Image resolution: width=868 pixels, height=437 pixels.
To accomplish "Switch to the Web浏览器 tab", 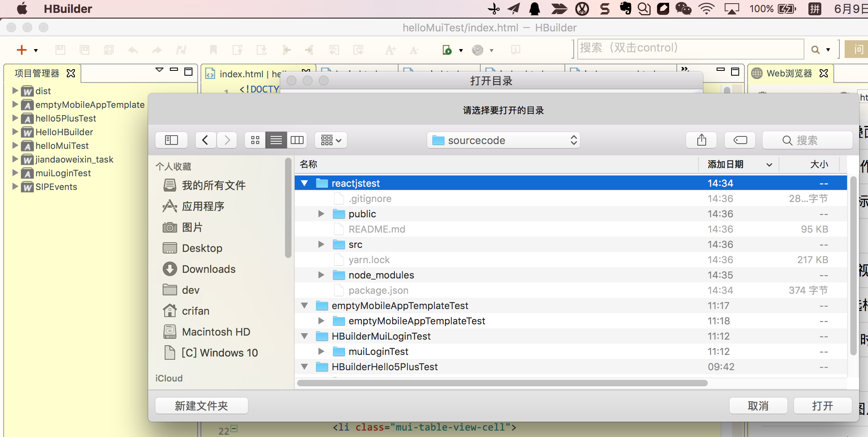I will pos(788,73).
